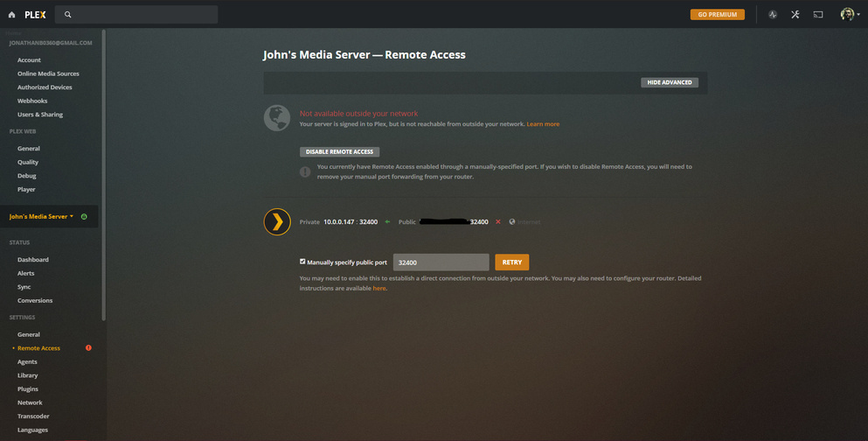Open Users & Sharing
Viewport: 868px width, 441px height.
click(40, 115)
